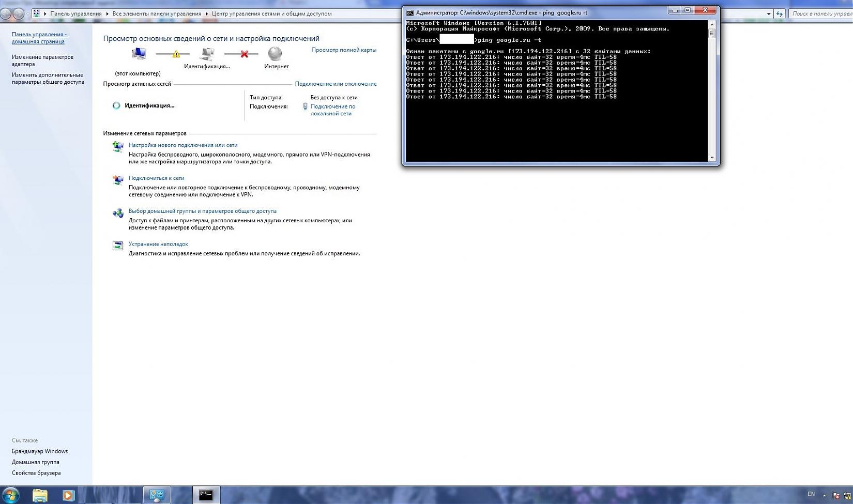The width and height of the screenshot is (853, 504).
Task: Click the 'ping google.ru -t' command line text
Action: [510, 40]
